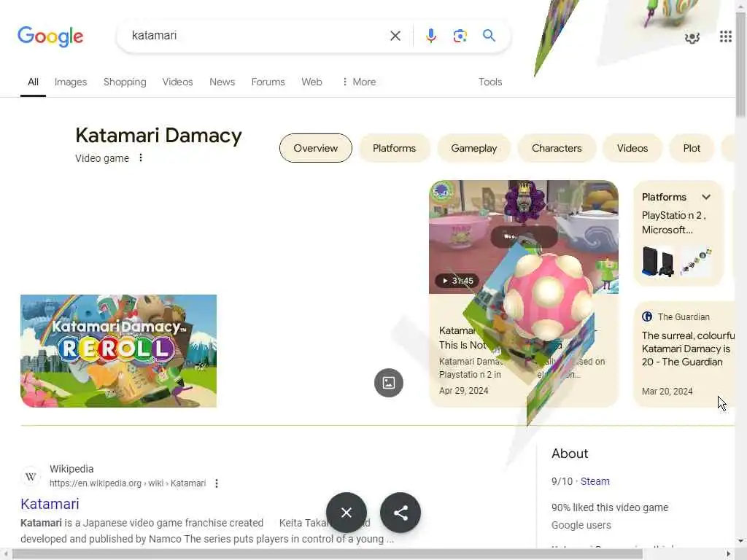Open the Google apps grid
Image resolution: width=747 pixels, height=560 pixels.
point(725,36)
